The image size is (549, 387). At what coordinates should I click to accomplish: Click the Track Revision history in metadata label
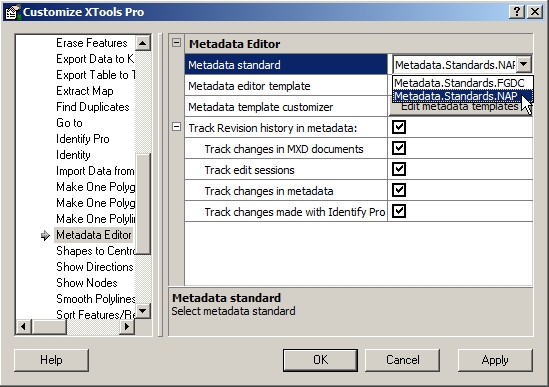coord(272,128)
